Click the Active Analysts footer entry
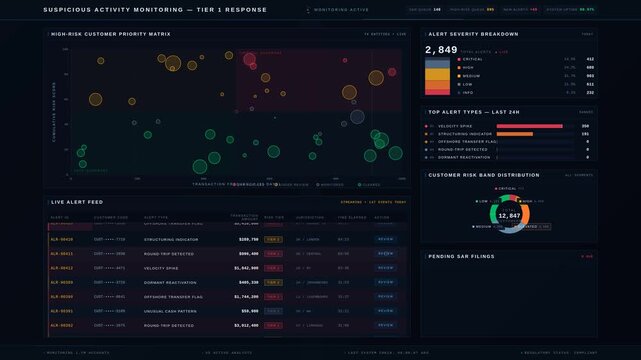This screenshot has width=641, height=360. 227,353
